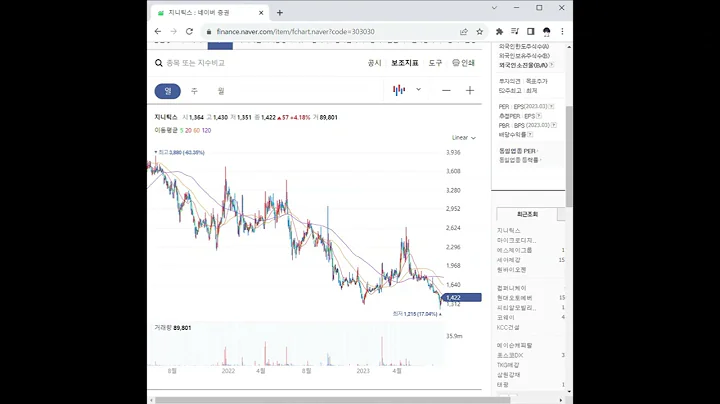
Task: Select the 일 (daily) period
Action: [x=168, y=91]
